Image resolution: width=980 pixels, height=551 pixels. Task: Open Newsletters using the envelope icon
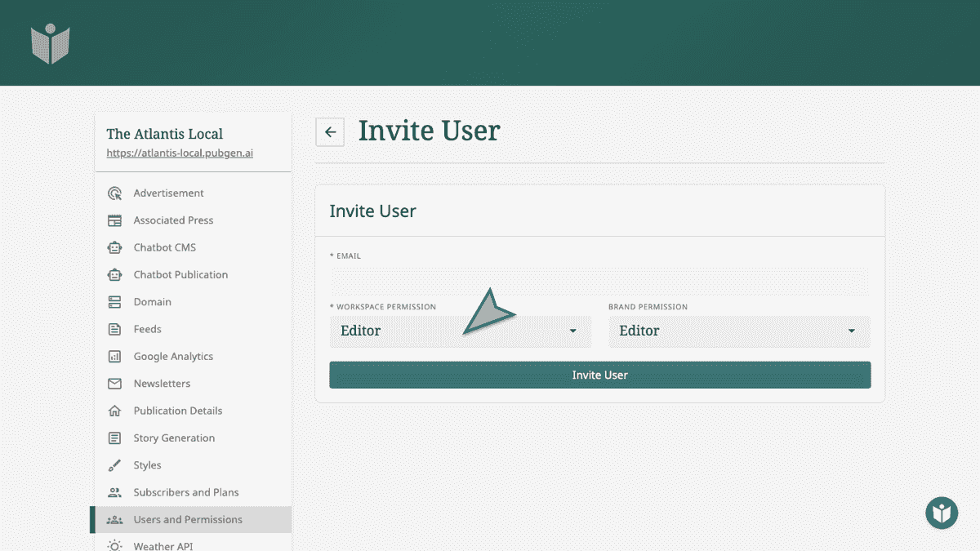point(115,383)
